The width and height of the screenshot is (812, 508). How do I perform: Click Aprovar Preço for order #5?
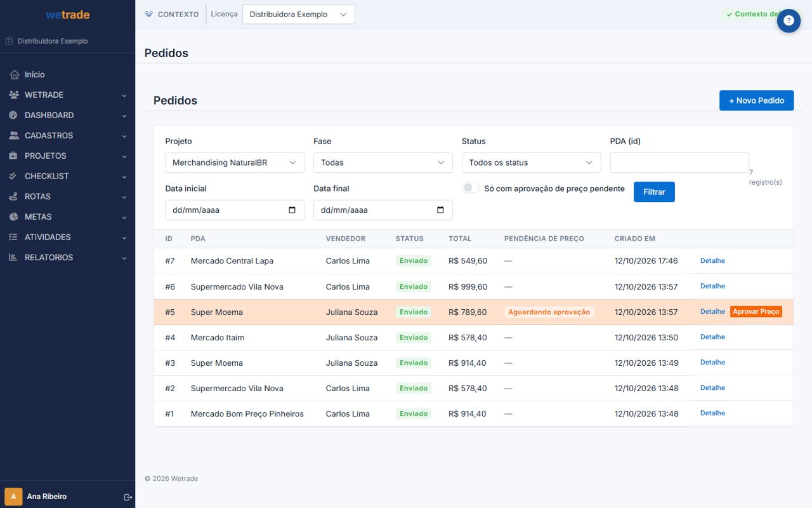pos(756,312)
